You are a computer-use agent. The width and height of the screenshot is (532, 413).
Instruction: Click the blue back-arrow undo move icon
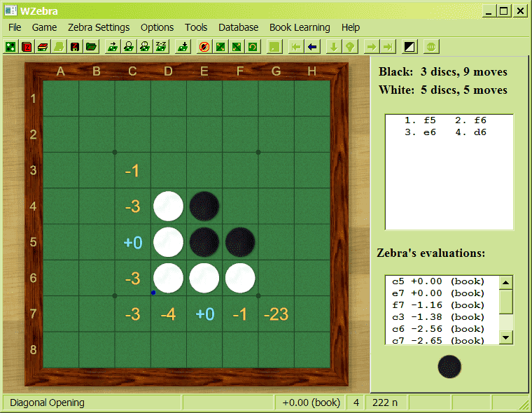click(312, 47)
